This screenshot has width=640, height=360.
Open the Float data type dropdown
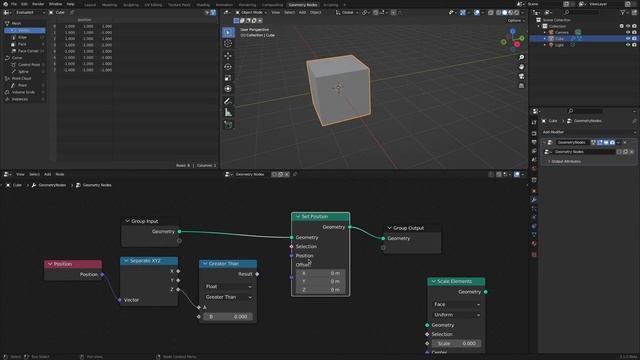click(228, 287)
